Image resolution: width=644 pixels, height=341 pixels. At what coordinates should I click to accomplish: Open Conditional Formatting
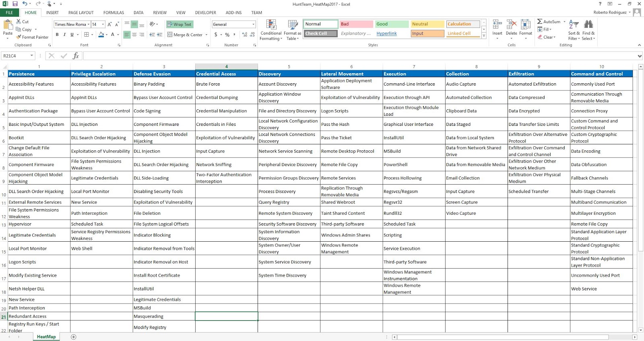coord(270,30)
